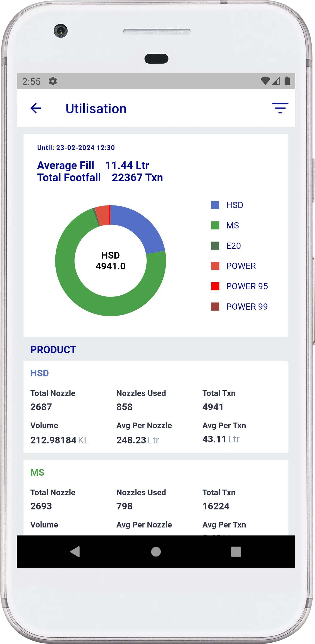Image resolution: width=315 pixels, height=644 pixels.
Task: Tap Android recent apps square button
Action: click(236, 552)
